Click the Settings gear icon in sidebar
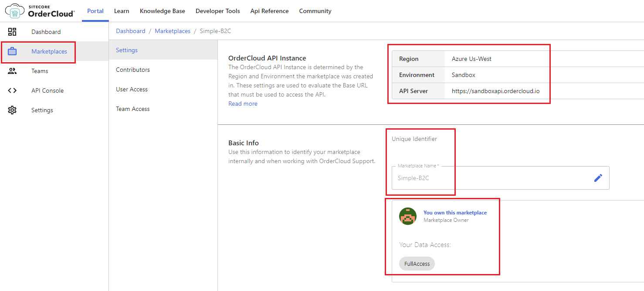The height and width of the screenshot is (291, 644). pyautogui.click(x=12, y=110)
